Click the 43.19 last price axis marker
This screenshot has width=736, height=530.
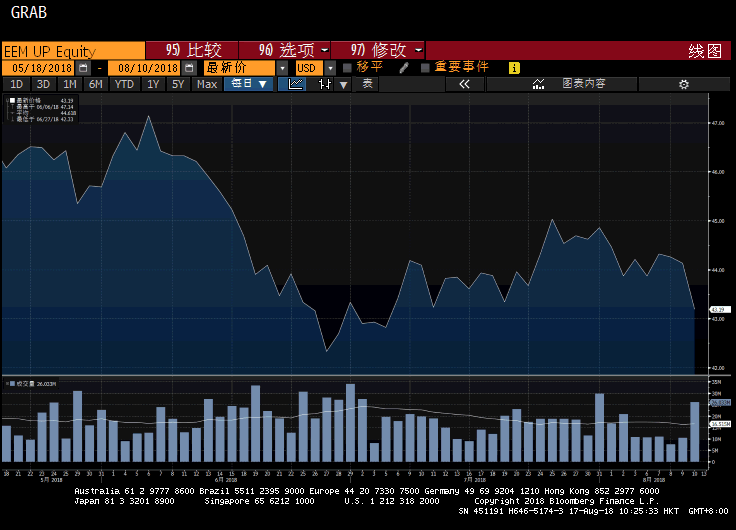click(720, 310)
